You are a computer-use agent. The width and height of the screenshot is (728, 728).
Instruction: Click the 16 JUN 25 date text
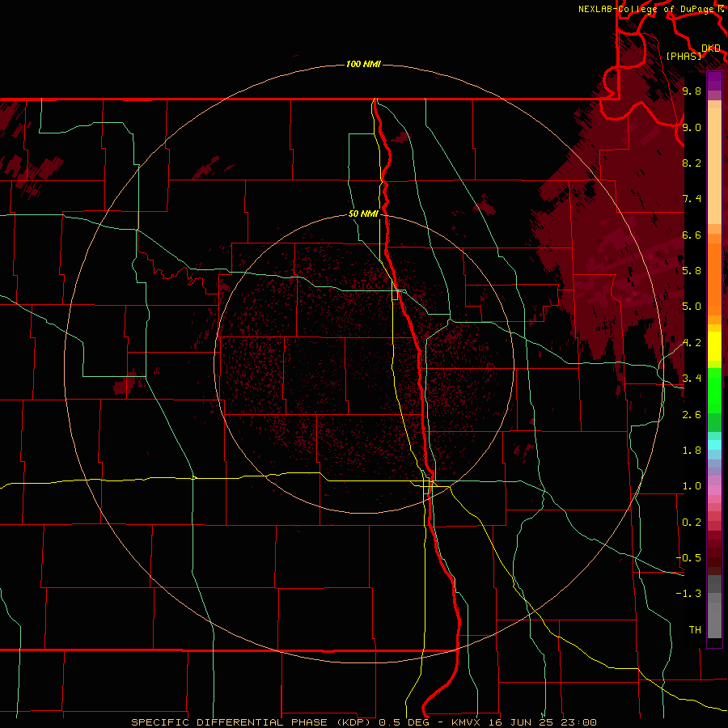point(519,722)
